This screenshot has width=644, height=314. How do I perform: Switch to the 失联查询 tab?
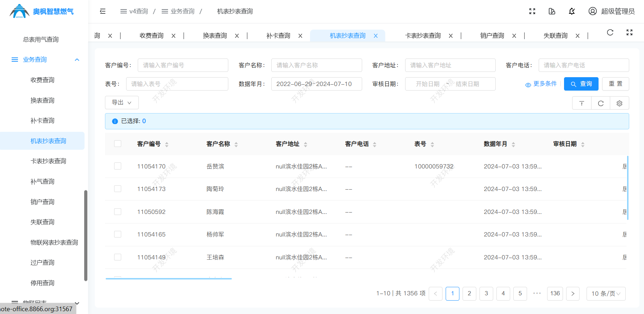point(556,36)
